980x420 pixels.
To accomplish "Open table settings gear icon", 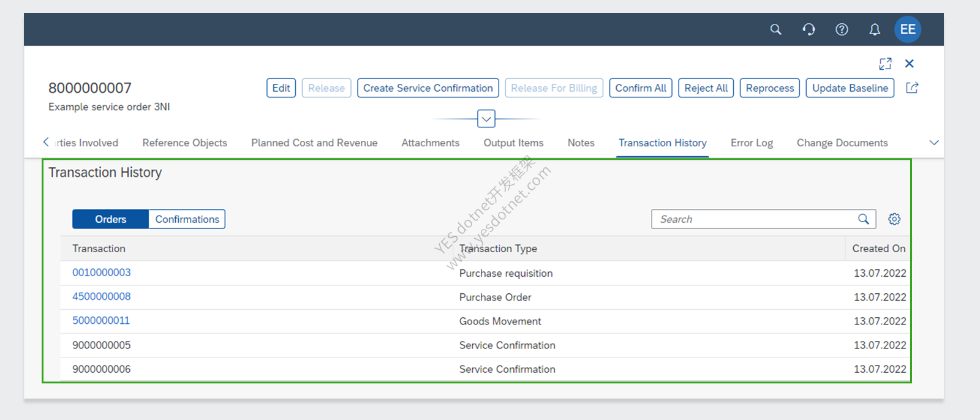I will (x=894, y=219).
